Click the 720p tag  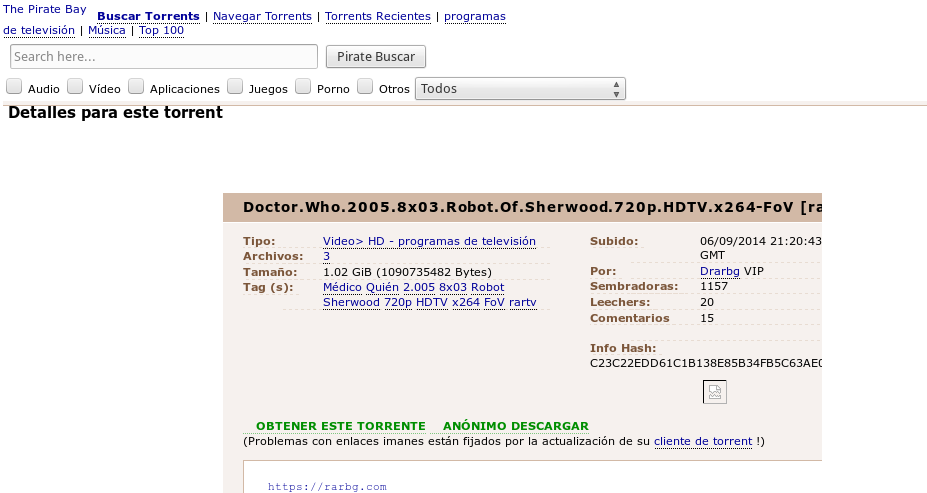point(398,303)
